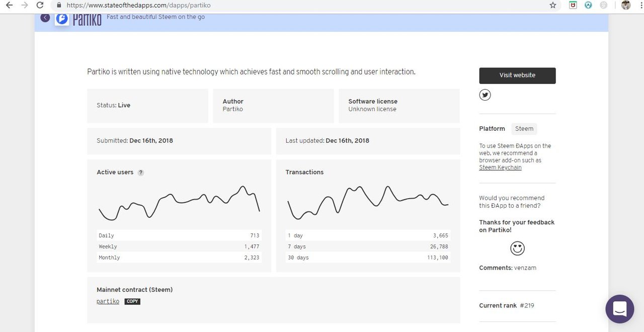644x332 pixels.
Task: Click the Partiko description sentence
Action: [251, 72]
